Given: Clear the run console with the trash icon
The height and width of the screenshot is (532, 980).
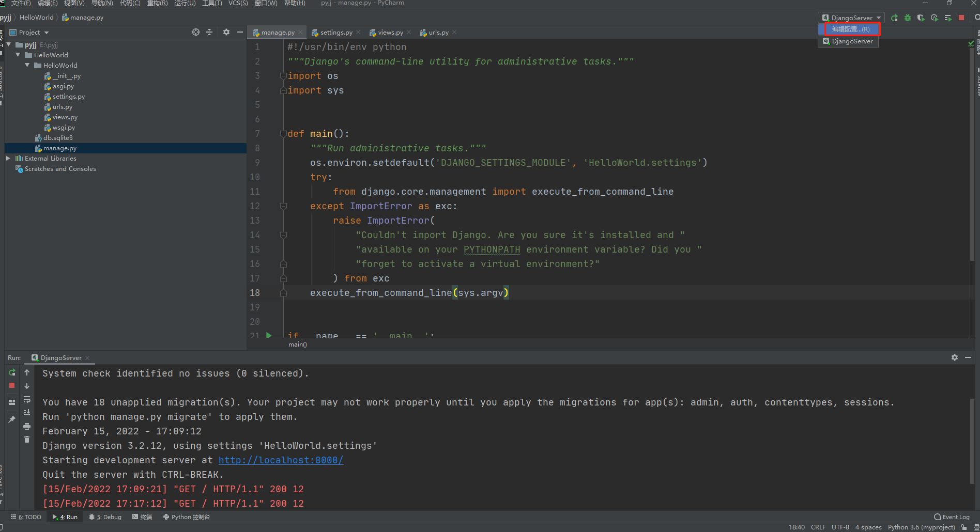Looking at the screenshot, I should pyautogui.click(x=26, y=440).
